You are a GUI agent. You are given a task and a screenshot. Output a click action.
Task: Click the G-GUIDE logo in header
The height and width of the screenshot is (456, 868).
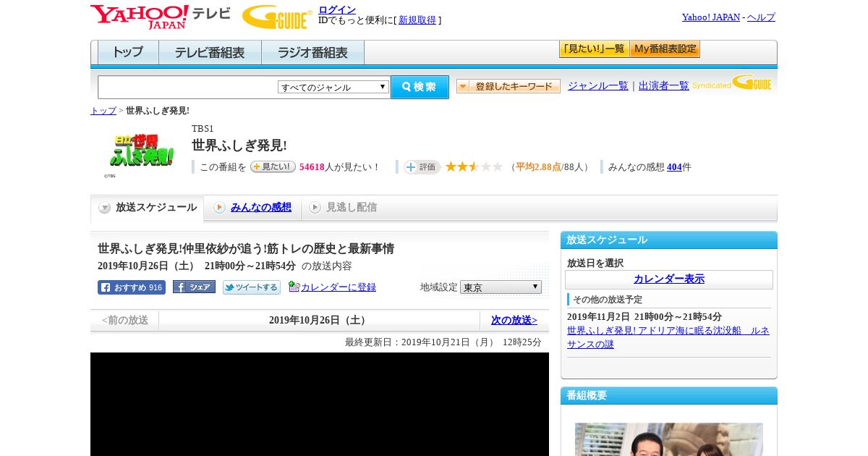point(277,17)
